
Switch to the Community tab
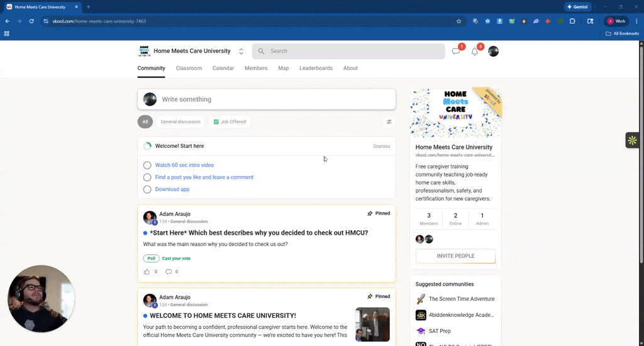point(151,68)
